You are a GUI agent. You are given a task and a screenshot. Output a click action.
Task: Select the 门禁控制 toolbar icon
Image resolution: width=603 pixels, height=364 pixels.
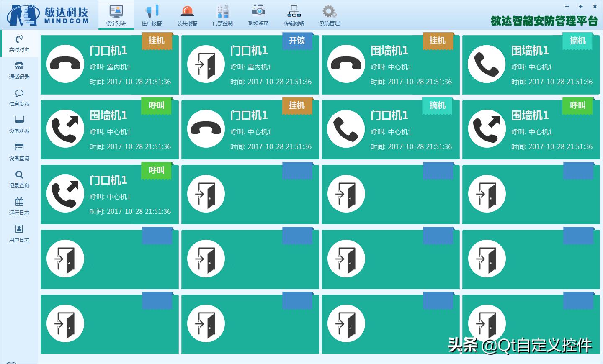(223, 14)
